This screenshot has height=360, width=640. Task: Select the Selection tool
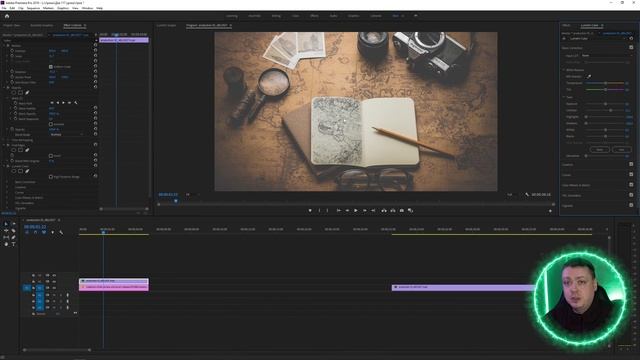click(x=6, y=224)
